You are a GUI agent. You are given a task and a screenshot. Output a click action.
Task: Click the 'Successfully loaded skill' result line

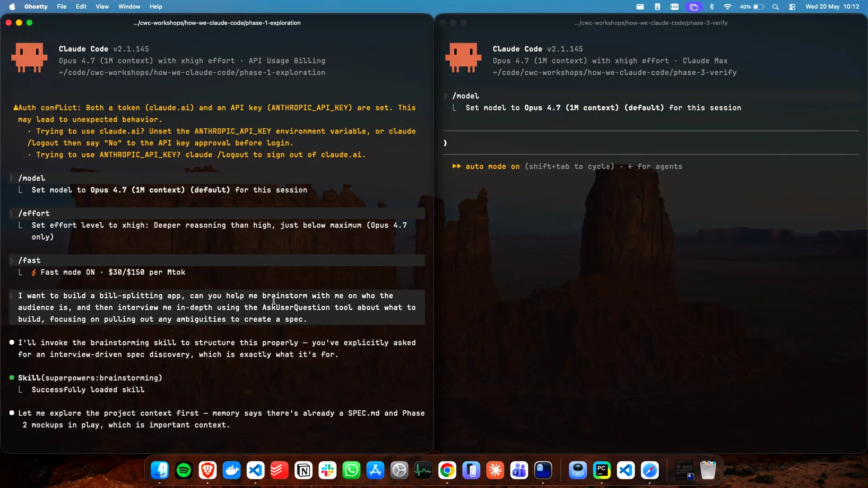pyautogui.click(x=88, y=389)
